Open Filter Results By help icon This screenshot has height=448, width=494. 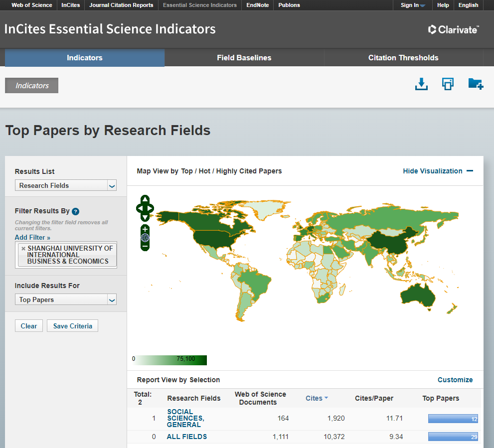click(x=76, y=211)
